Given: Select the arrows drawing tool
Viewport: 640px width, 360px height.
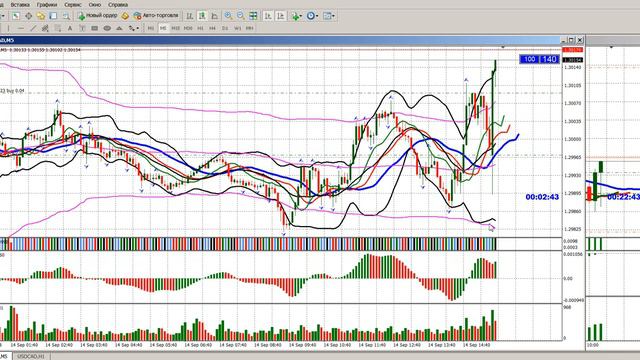Looking at the screenshot, I should point(132,28).
